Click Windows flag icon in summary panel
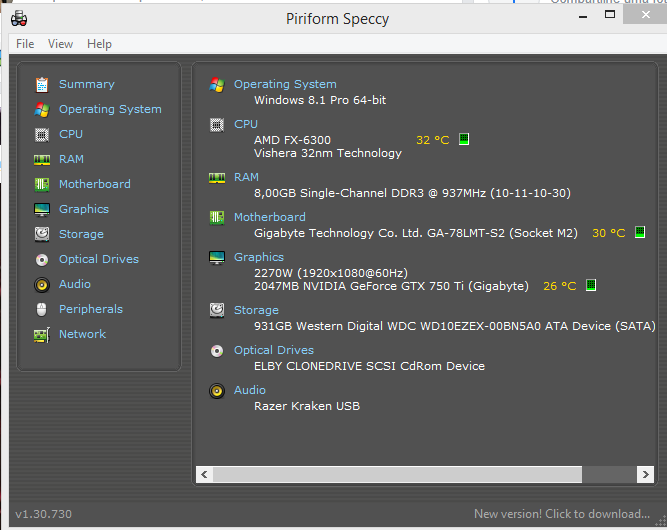 [x=217, y=85]
